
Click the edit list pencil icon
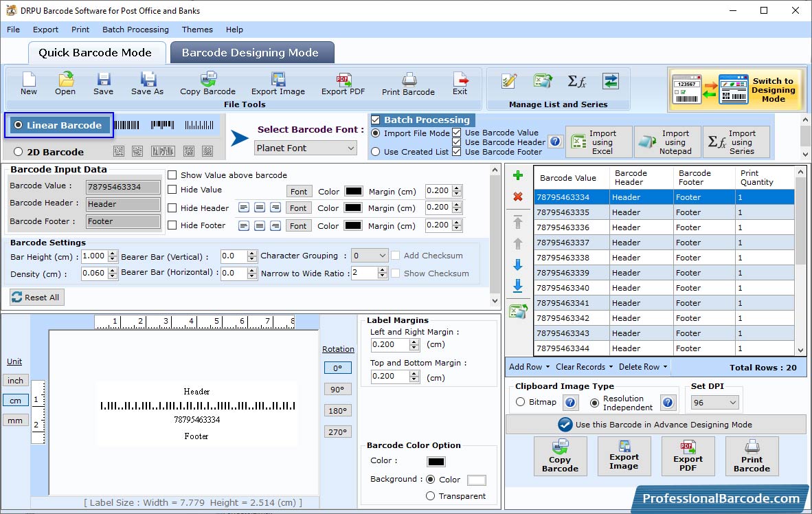(x=509, y=81)
